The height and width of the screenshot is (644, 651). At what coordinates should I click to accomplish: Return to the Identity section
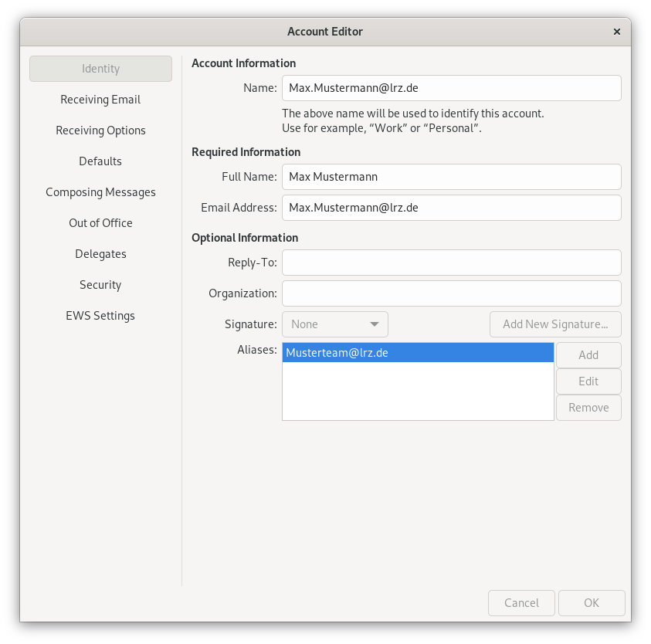click(x=100, y=68)
